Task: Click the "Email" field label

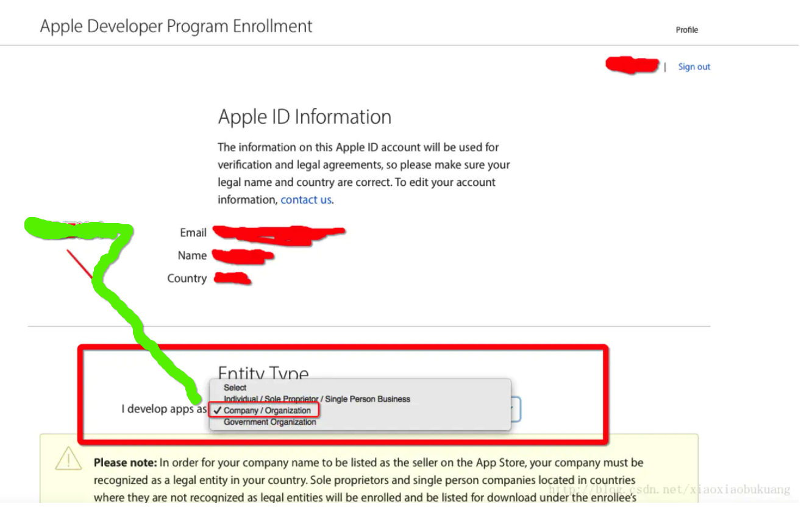Action: coord(193,233)
